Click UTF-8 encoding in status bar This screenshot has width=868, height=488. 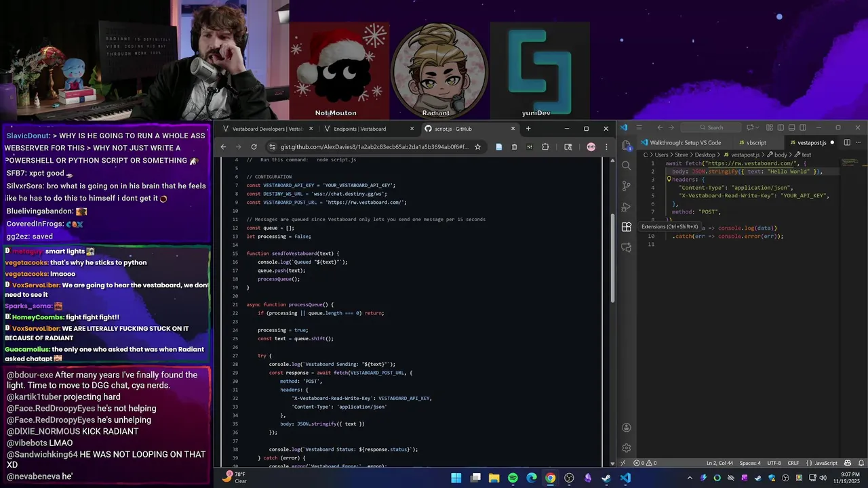774,463
